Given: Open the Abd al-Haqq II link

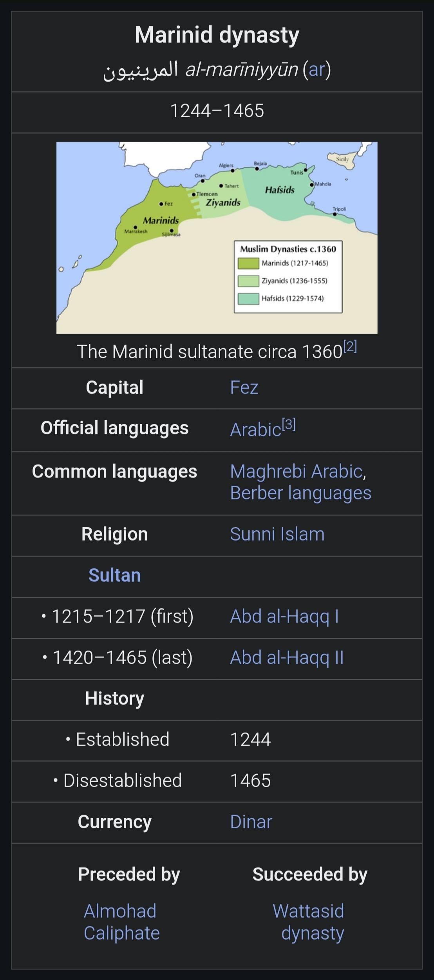Looking at the screenshot, I should pyautogui.click(x=287, y=658).
